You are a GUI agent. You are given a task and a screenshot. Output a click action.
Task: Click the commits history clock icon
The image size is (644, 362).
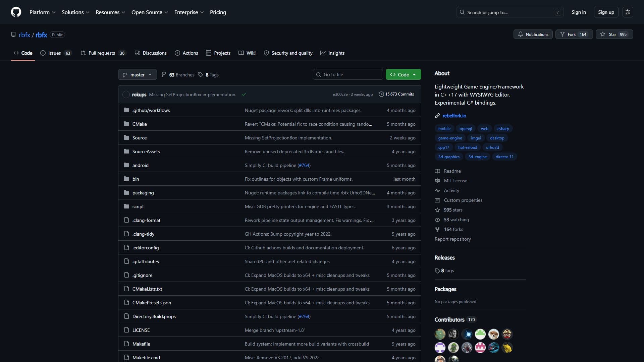pos(381,94)
